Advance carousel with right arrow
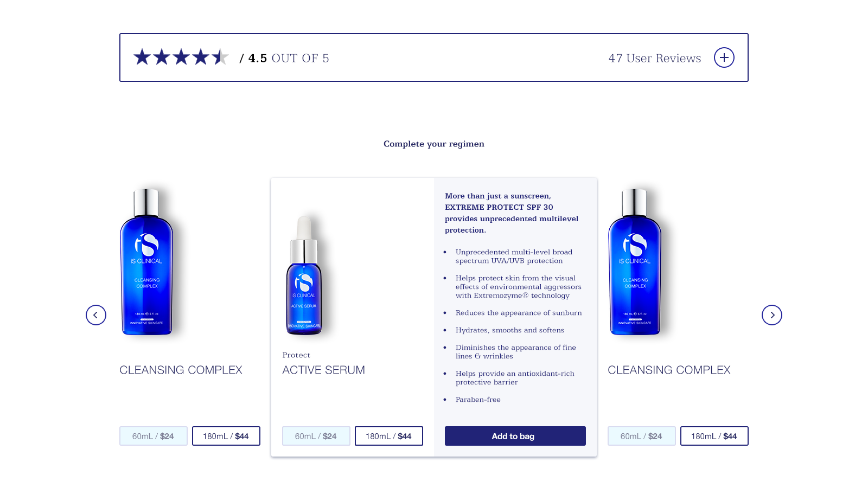Image resolution: width=868 pixels, height=488 pixels. pyautogui.click(x=772, y=315)
